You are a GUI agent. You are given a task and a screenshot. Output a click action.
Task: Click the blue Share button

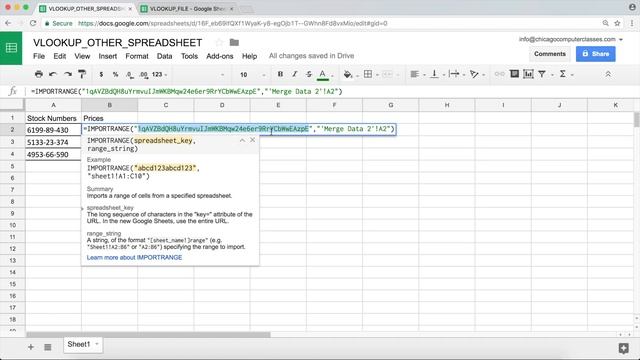click(x=596, y=54)
